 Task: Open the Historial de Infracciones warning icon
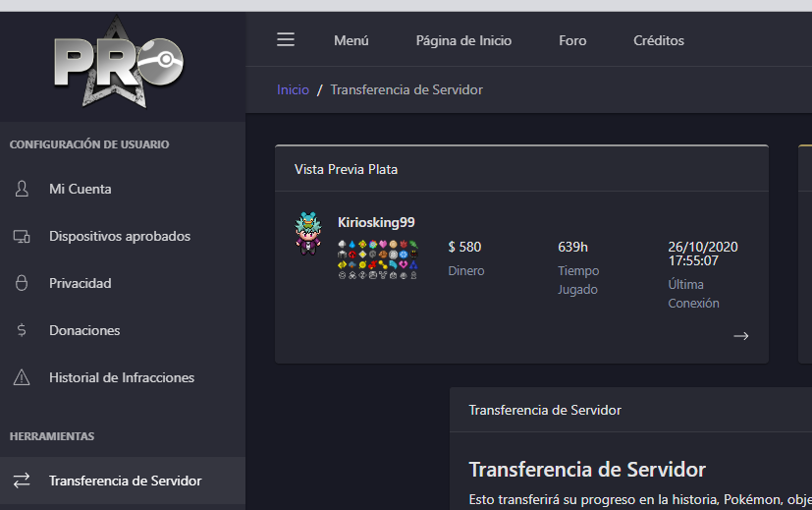point(22,377)
